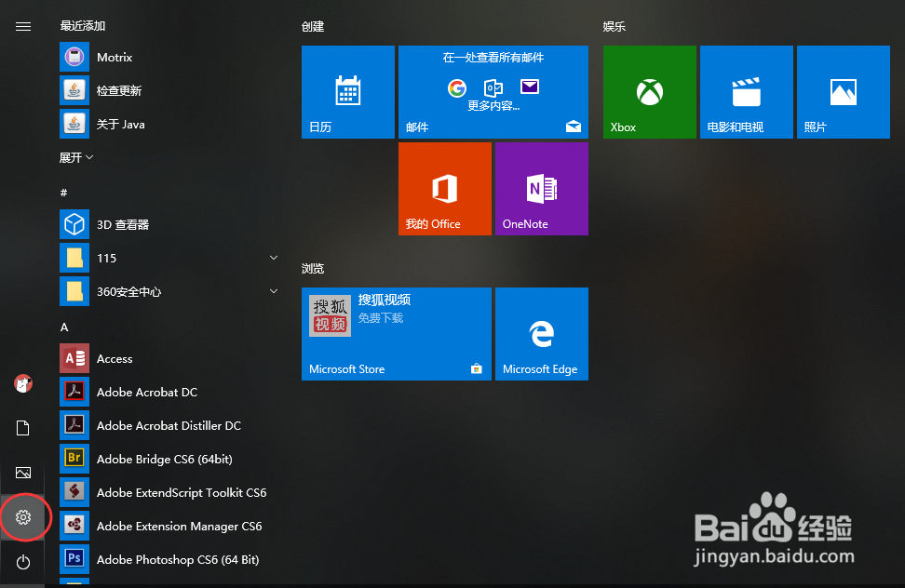Expand the 115 folder
The height and width of the screenshot is (588, 905).
[169, 258]
